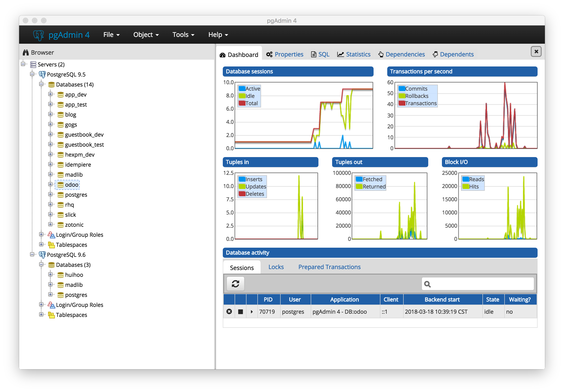564x392 pixels.
Task: Expand session 70719 row details arrow
Action: [x=251, y=311]
